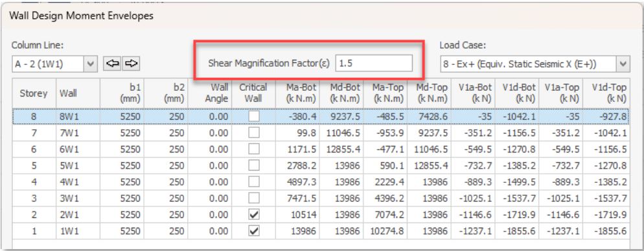Go to next column line with right arrow

(x=131, y=64)
